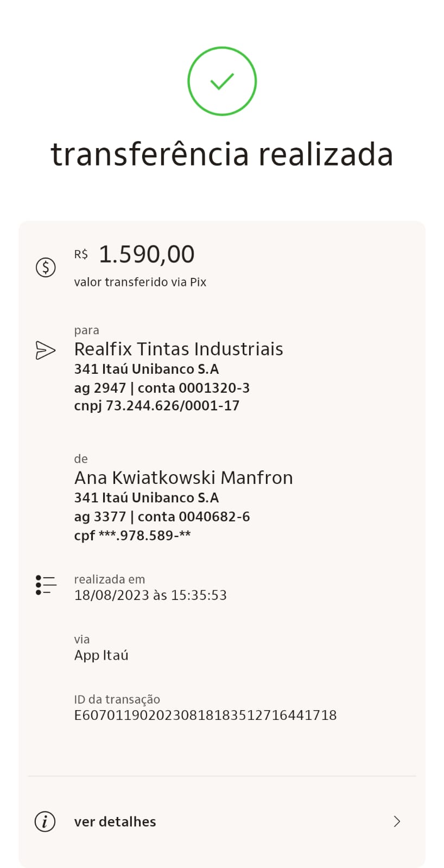Click the paper plane recipient icon
The width and height of the screenshot is (444, 868).
(x=45, y=350)
